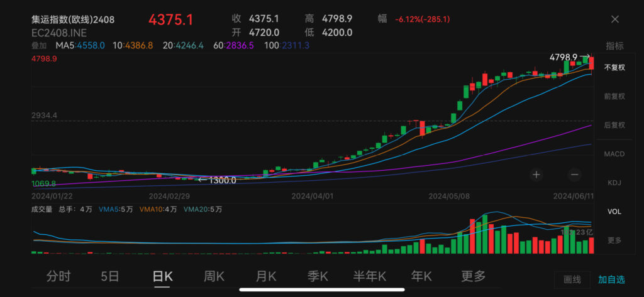Tap the 4798.9 high marker on chart
This screenshot has height=297, width=644.
point(570,57)
